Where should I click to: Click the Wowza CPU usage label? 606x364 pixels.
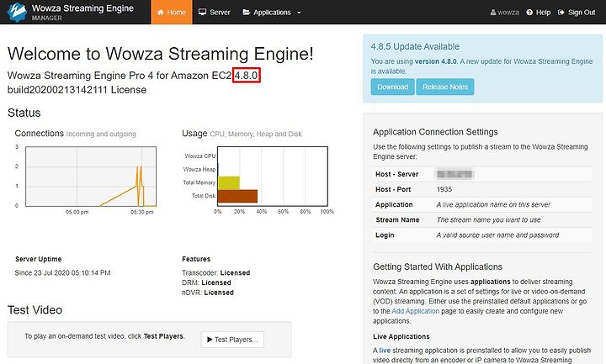click(199, 156)
